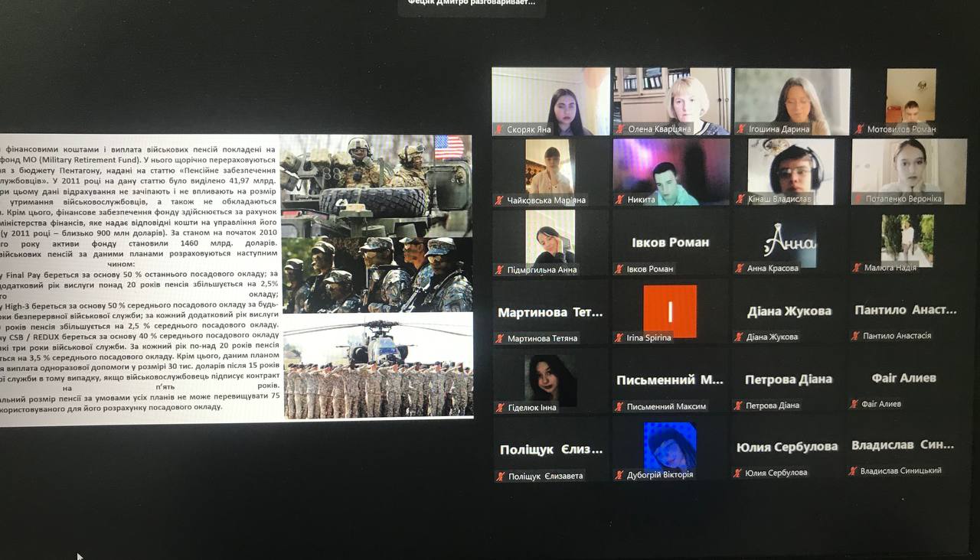Click muted mic icon beside small Петрова Діана label

pos(738,405)
